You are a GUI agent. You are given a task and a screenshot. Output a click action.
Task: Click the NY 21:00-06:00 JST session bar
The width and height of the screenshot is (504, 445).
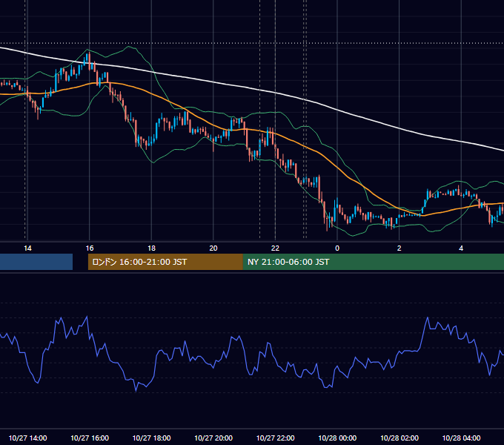click(373, 262)
